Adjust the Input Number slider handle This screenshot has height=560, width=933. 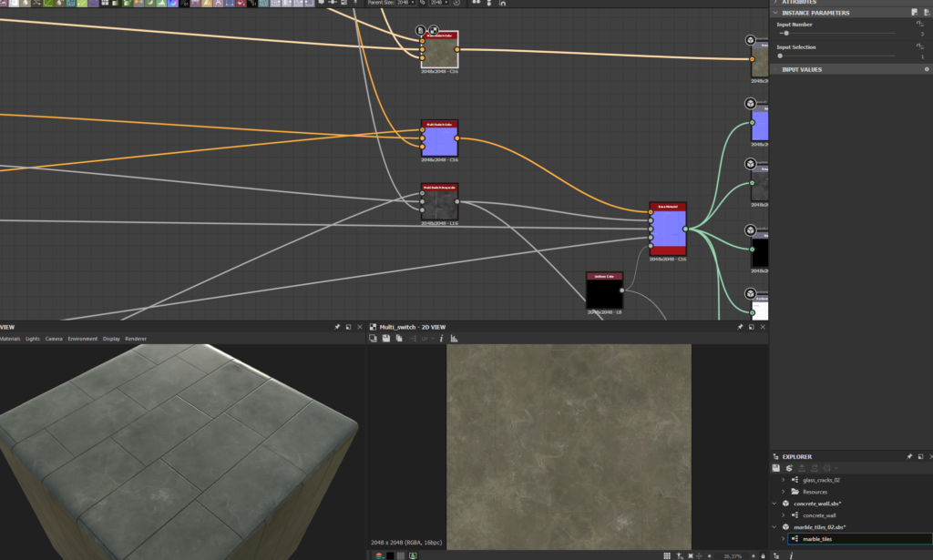(x=786, y=34)
